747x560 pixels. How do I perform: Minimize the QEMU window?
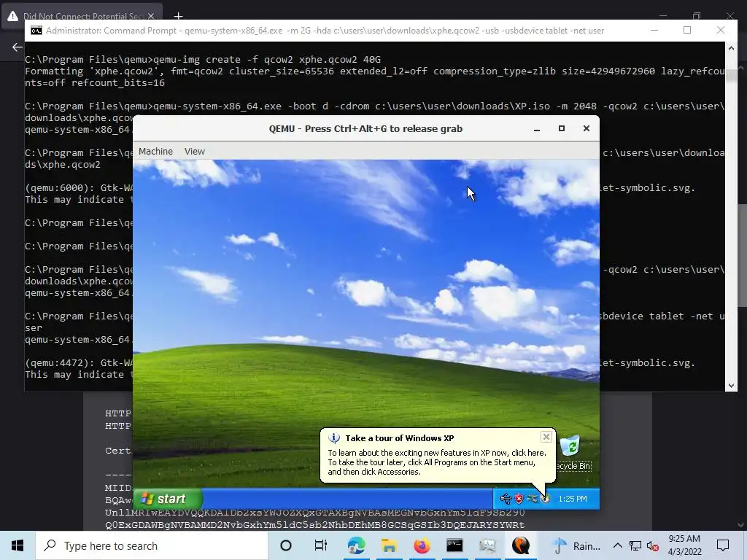[x=537, y=129]
